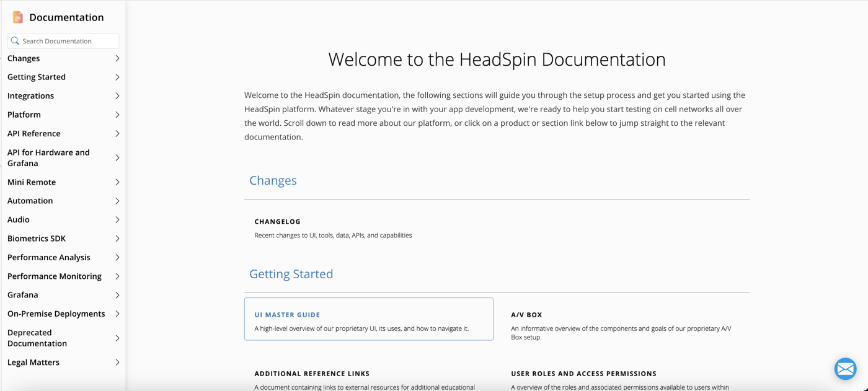Click 'A high-level overview of our proprietary UI' text
The image size is (868, 391).
361,328
